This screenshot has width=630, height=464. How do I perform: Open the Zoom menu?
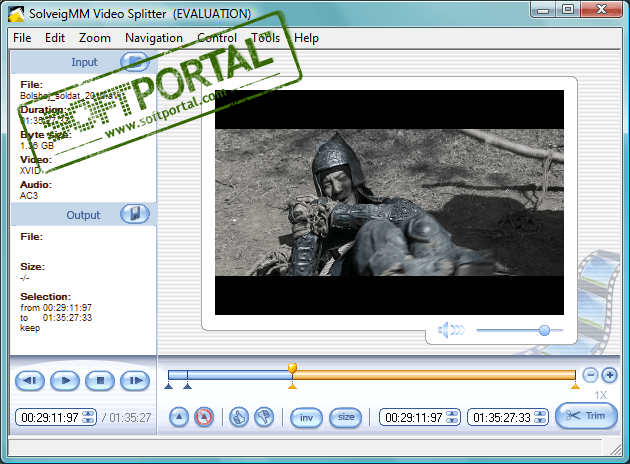[95, 38]
